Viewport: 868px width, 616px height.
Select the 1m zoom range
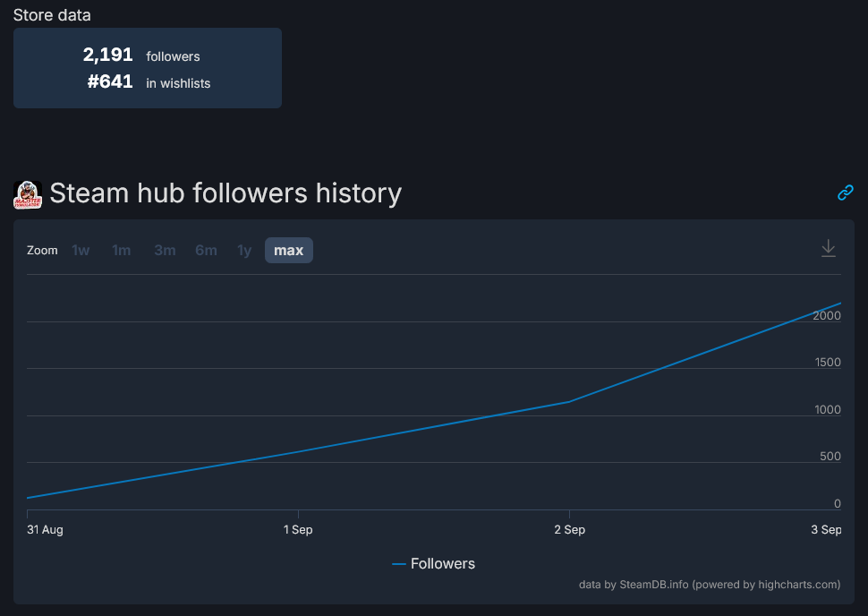coord(122,251)
